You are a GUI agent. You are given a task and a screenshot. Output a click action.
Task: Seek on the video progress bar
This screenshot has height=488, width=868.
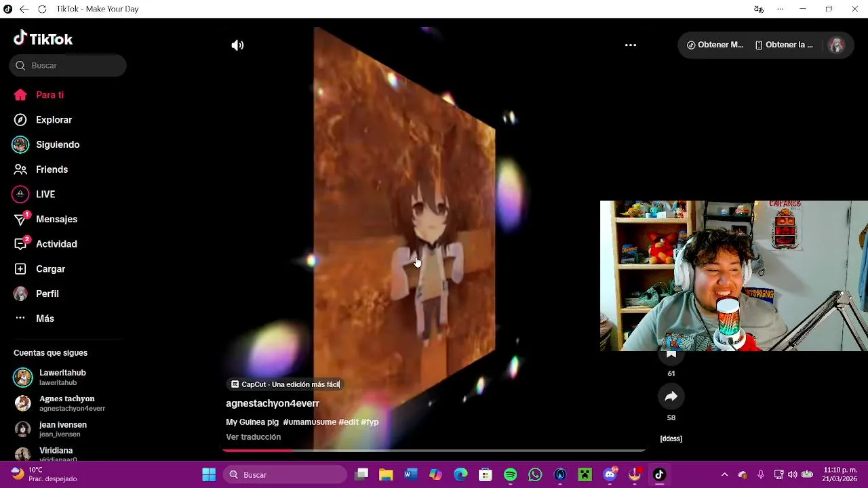[x=434, y=450]
